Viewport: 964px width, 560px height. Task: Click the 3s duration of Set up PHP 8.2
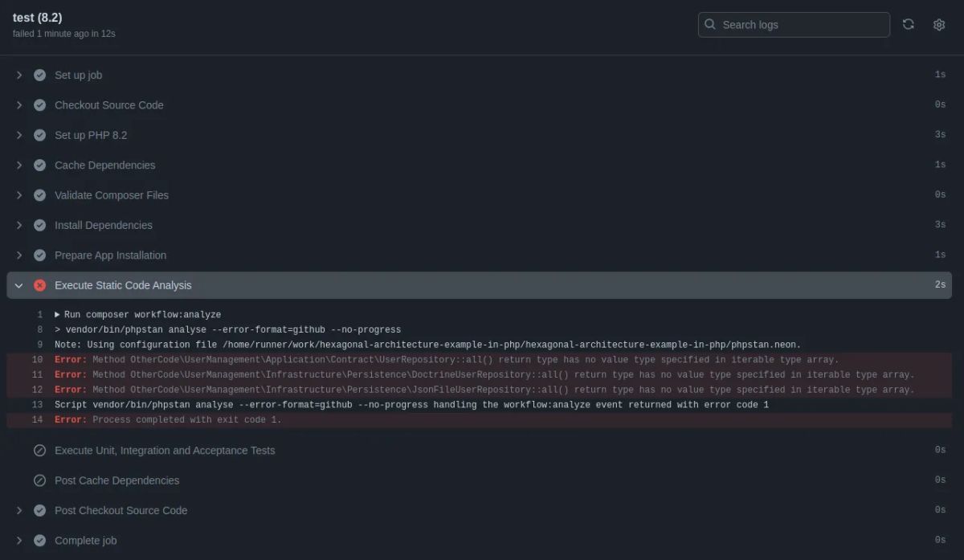[x=940, y=135]
